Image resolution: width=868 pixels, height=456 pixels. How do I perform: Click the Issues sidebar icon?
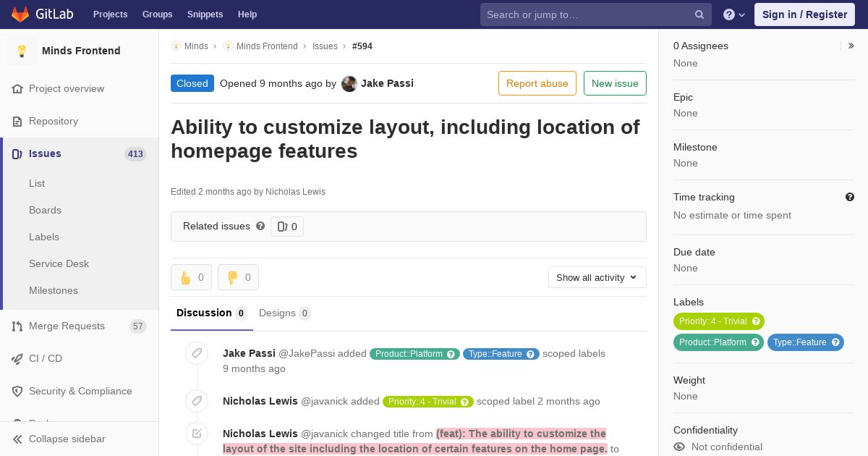(x=17, y=153)
